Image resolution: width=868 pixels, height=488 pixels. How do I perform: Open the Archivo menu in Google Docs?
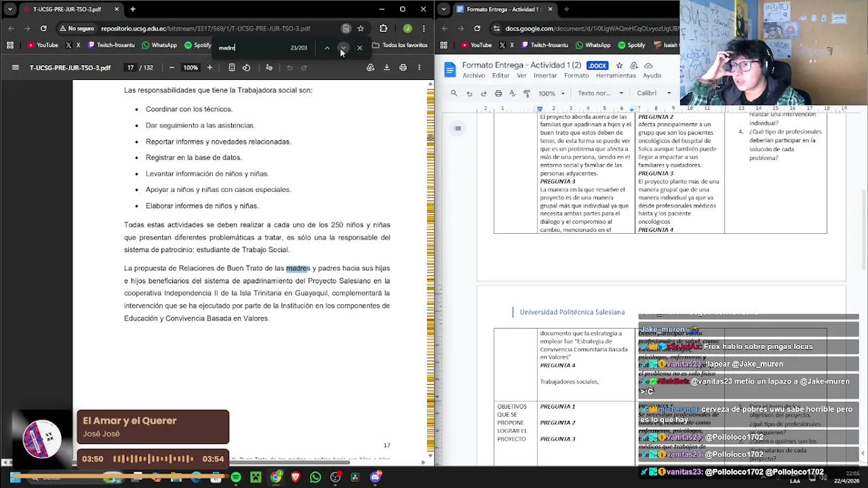(x=473, y=75)
